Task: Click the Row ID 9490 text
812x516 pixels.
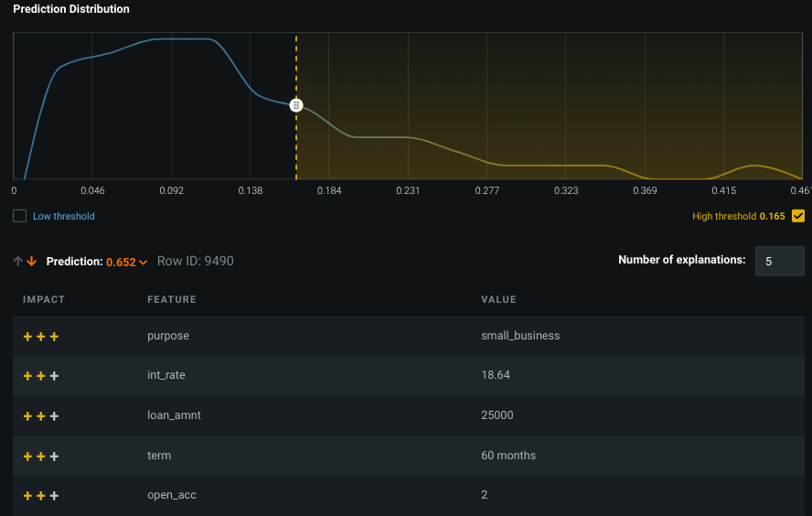Action: click(196, 262)
